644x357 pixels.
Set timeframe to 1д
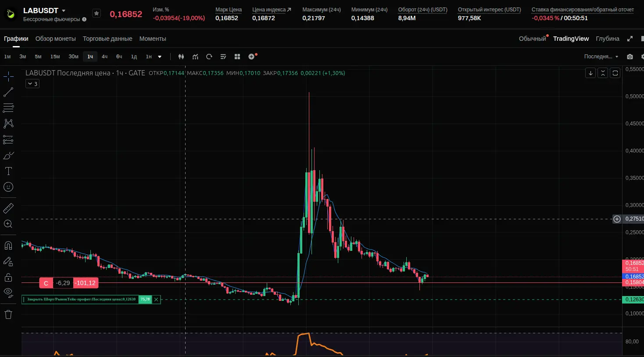[134, 57]
